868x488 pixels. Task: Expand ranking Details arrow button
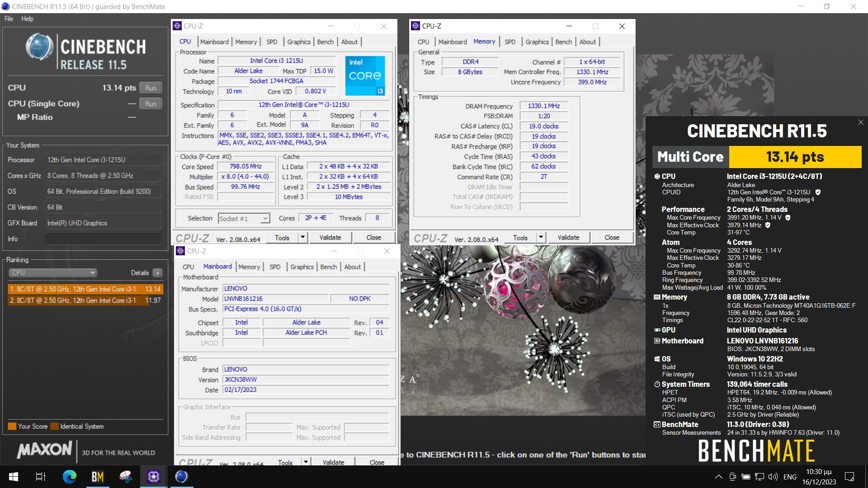157,272
